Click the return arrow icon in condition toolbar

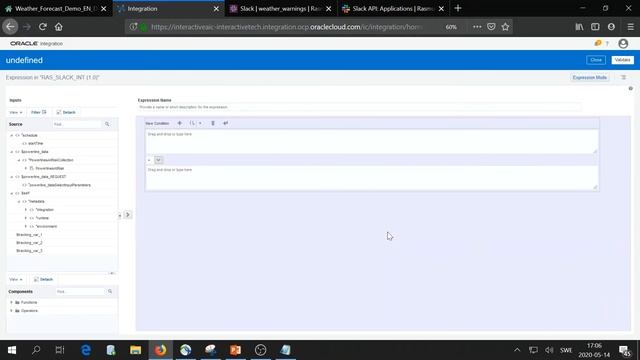tap(225, 123)
